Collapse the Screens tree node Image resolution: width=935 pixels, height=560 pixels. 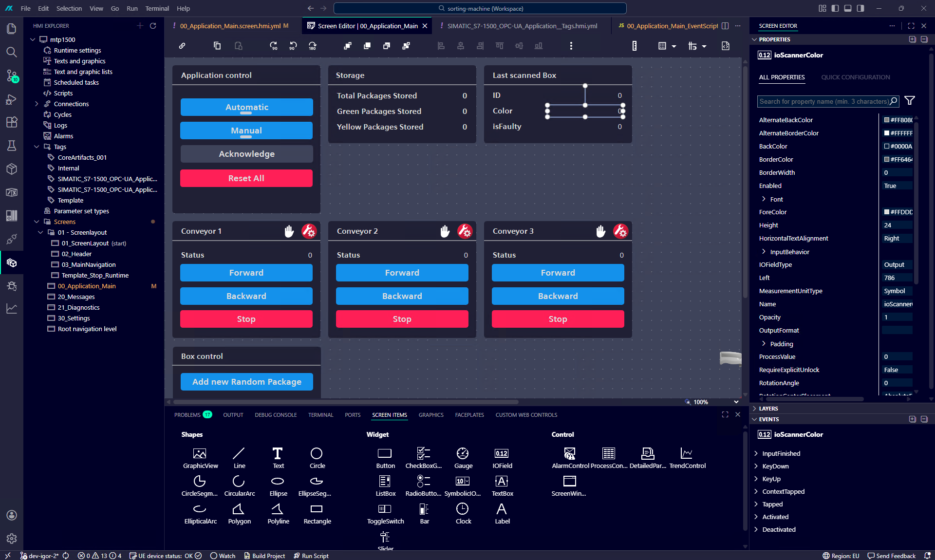[37, 222]
